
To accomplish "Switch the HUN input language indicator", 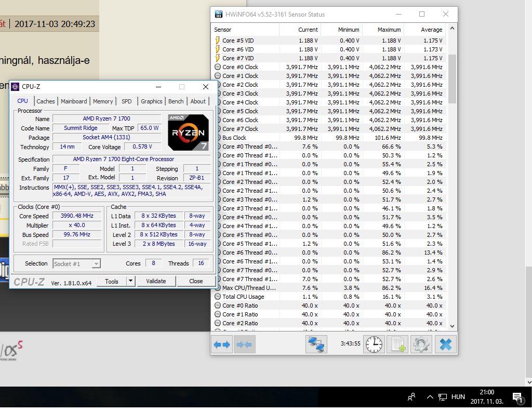I will tap(458, 397).
